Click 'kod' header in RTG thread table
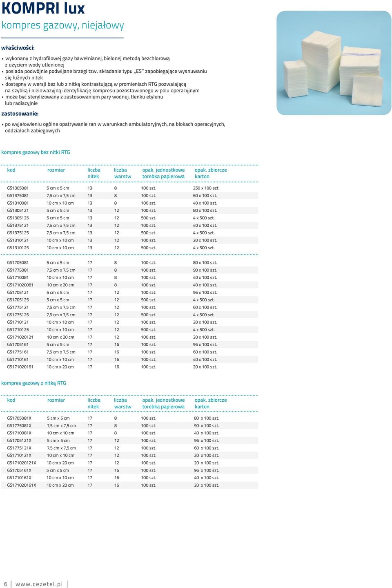 point(11,400)
